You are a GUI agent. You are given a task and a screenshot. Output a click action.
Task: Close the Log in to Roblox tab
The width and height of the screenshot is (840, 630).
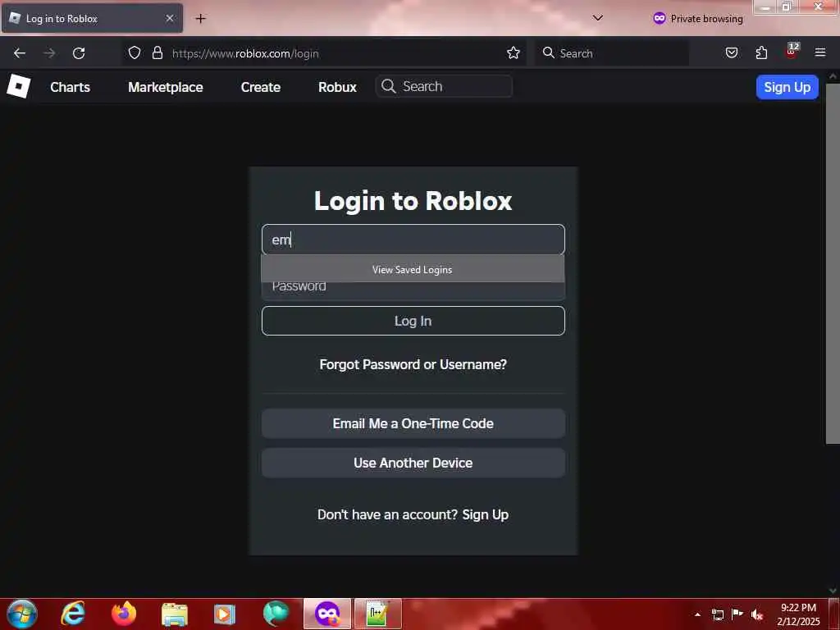pyautogui.click(x=169, y=18)
